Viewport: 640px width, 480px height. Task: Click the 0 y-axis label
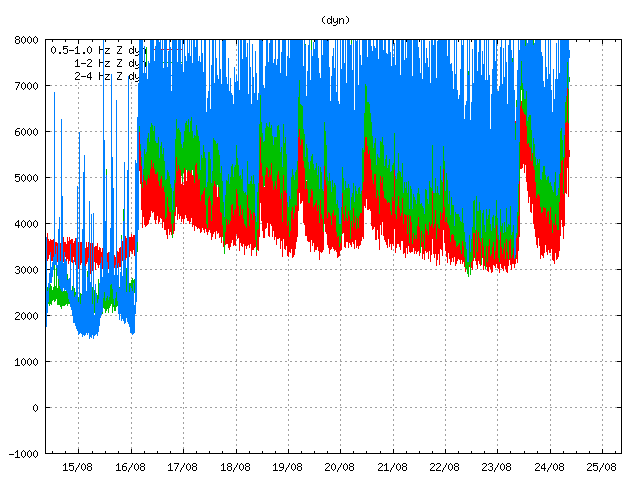point(35,408)
